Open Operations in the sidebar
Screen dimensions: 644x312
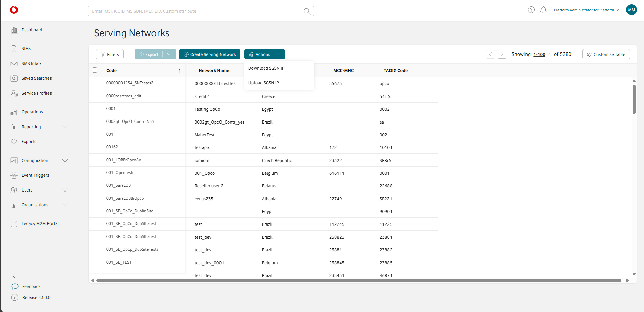(32, 112)
